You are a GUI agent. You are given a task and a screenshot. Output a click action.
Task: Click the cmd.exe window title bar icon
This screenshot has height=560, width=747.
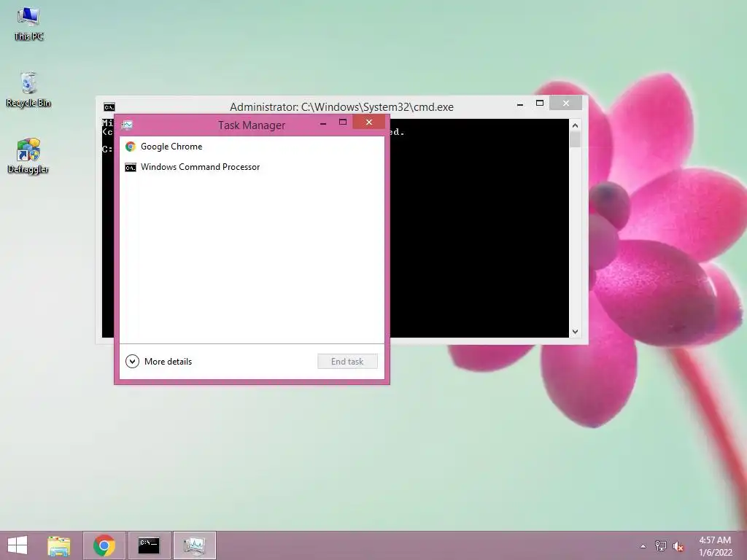tap(109, 107)
